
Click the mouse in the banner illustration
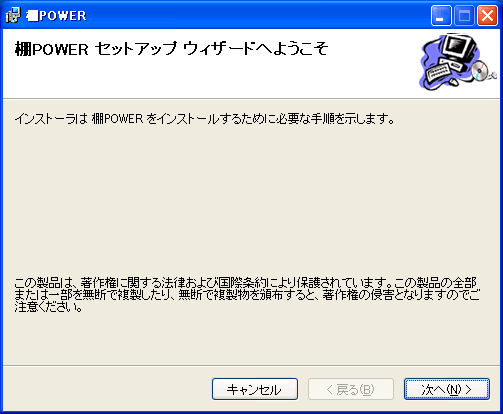(453, 81)
